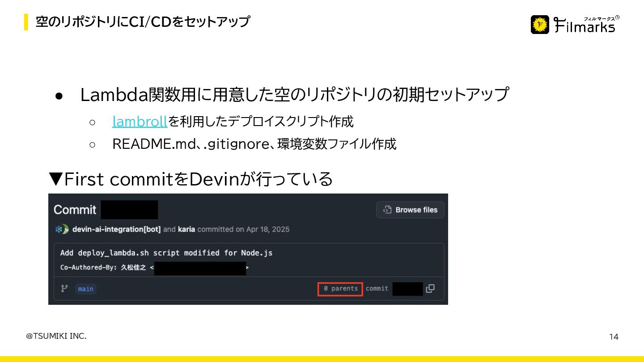Copy the commit SHA with the copy icon
Screen dimensions: 644x362
click(x=430, y=289)
